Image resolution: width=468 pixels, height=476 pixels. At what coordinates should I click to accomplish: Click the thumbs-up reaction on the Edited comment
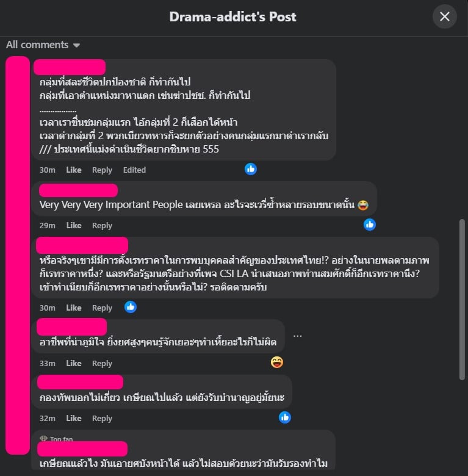point(251,169)
